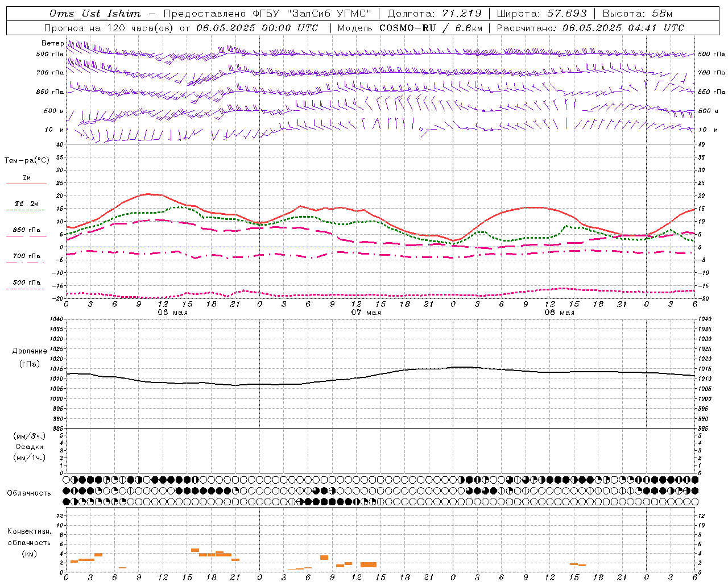Click the Td 2м dew point legend entry
This screenshot has width=728, height=582.
(x=26, y=203)
